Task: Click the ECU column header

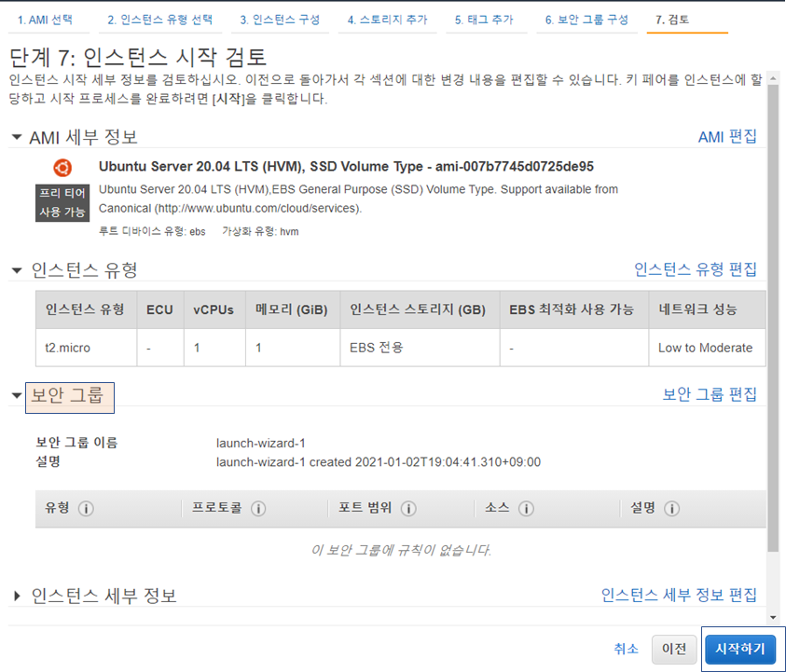Action: [159, 309]
